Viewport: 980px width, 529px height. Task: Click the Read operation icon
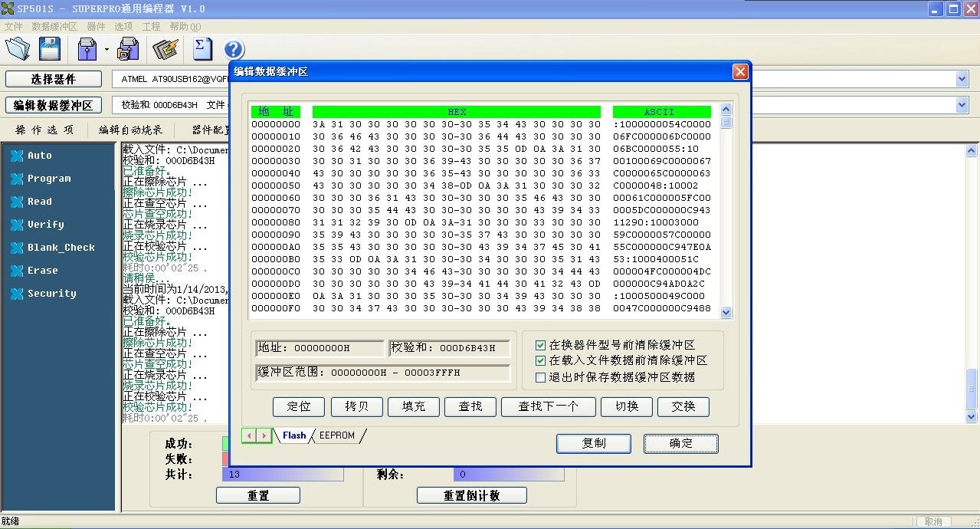17,202
